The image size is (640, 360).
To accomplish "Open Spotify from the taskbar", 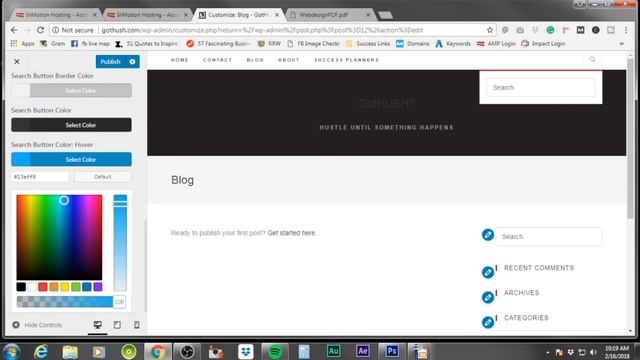I will pyautogui.click(x=275, y=351).
